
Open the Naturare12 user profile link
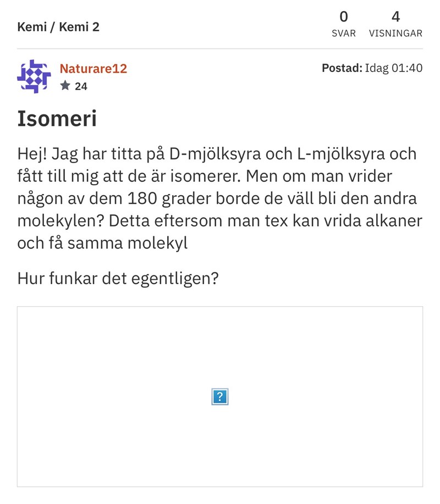coord(93,69)
